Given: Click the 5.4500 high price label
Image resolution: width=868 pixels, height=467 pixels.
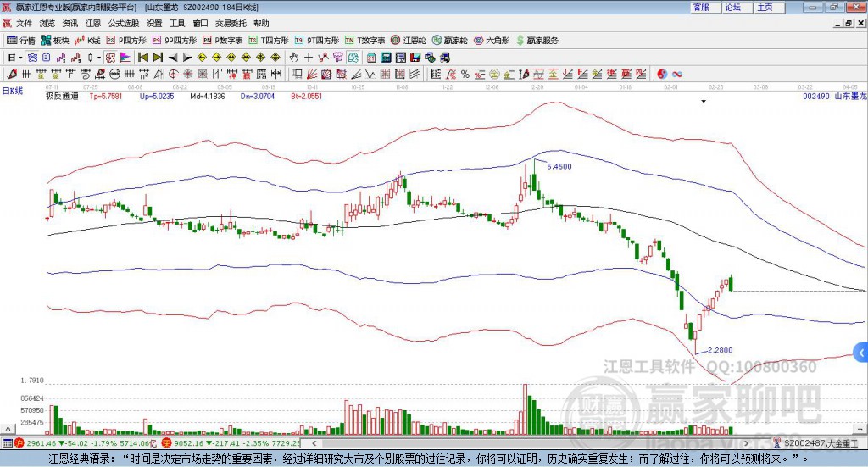Looking at the screenshot, I should pos(559,166).
